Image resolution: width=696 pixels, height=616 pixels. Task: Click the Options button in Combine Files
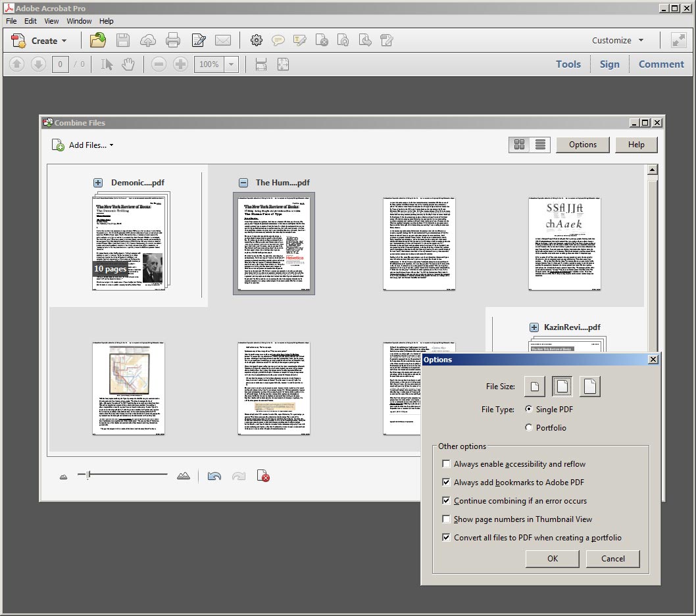(x=583, y=145)
